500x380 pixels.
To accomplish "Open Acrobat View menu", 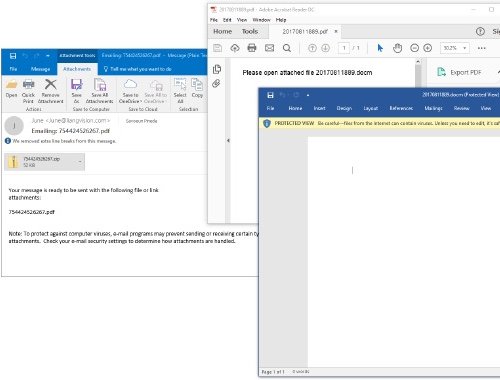I will tap(242, 20).
